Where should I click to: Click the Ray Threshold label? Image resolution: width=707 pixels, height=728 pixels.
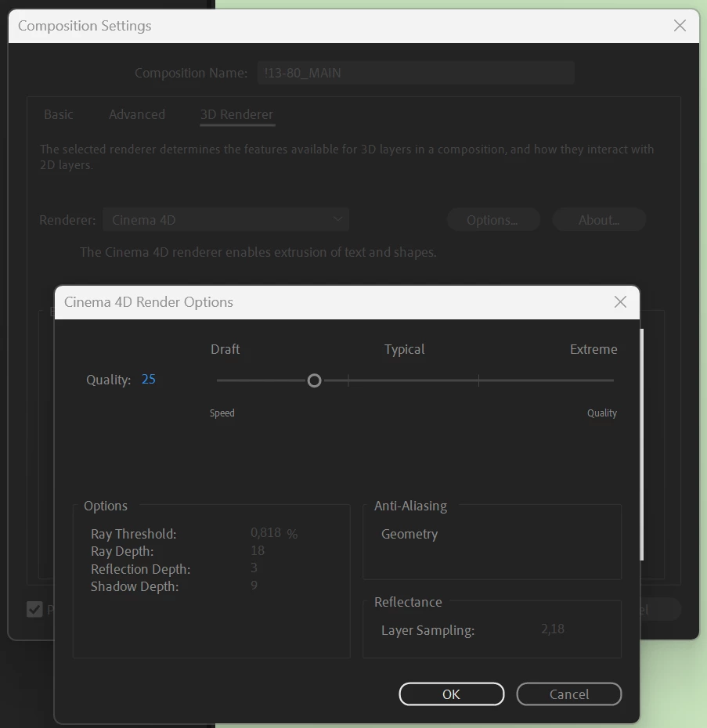pyautogui.click(x=134, y=535)
